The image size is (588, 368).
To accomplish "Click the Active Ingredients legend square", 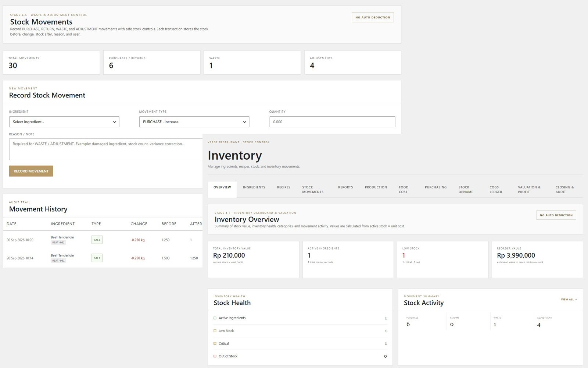I will tap(215, 318).
